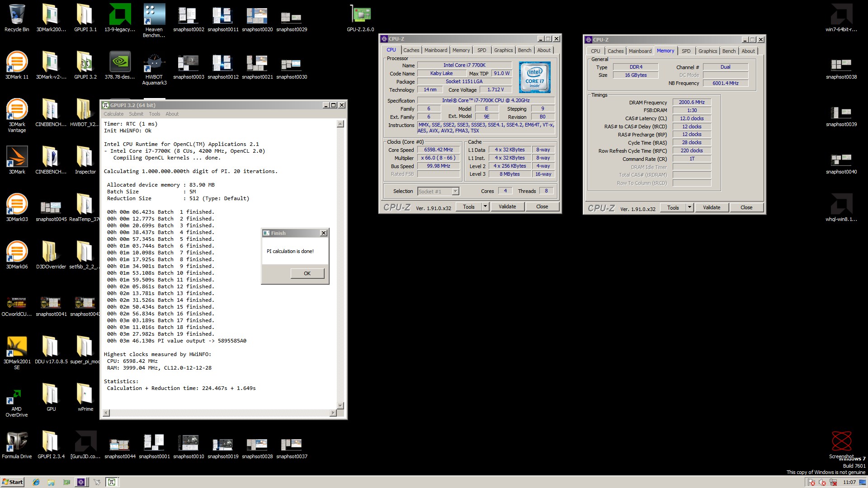The width and height of the screenshot is (868, 488).
Task: Switch to CPU tab in right CPU-Z
Action: pos(595,51)
